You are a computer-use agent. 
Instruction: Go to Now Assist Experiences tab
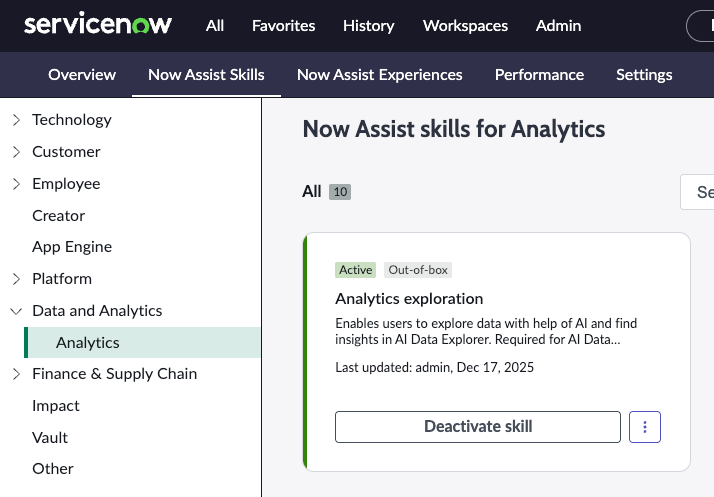pos(379,75)
